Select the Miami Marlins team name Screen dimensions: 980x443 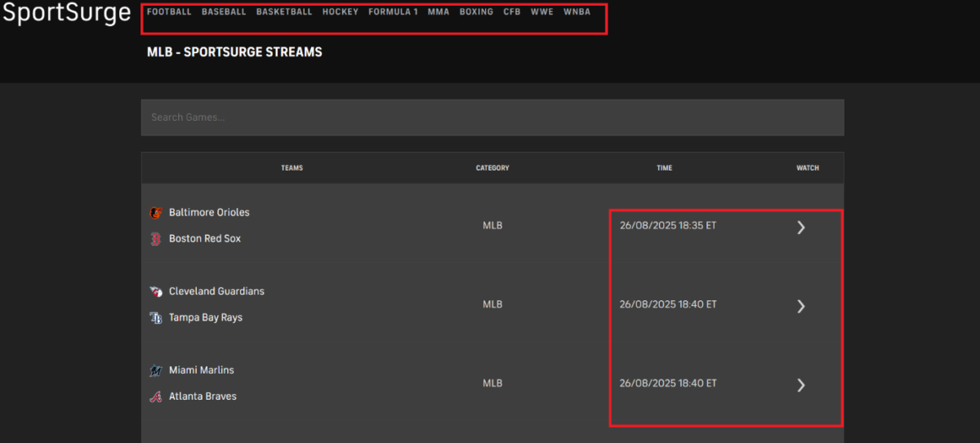(202, 370)
